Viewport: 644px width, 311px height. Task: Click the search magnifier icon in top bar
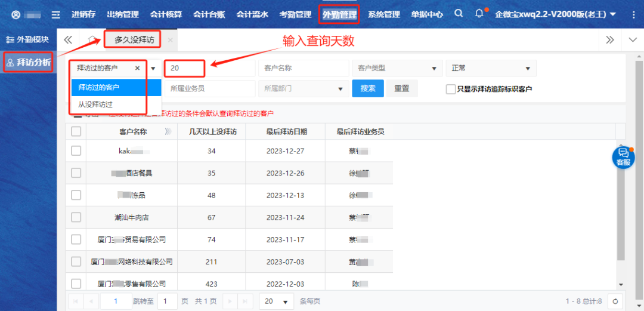click(458, 14)
